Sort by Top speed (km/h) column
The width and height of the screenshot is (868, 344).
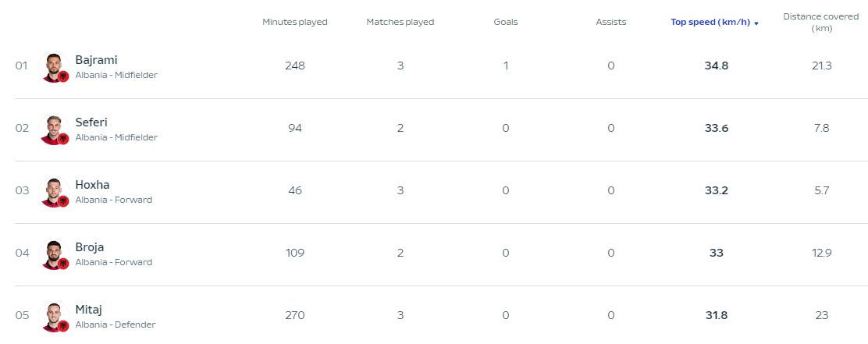tap(710, 22)
